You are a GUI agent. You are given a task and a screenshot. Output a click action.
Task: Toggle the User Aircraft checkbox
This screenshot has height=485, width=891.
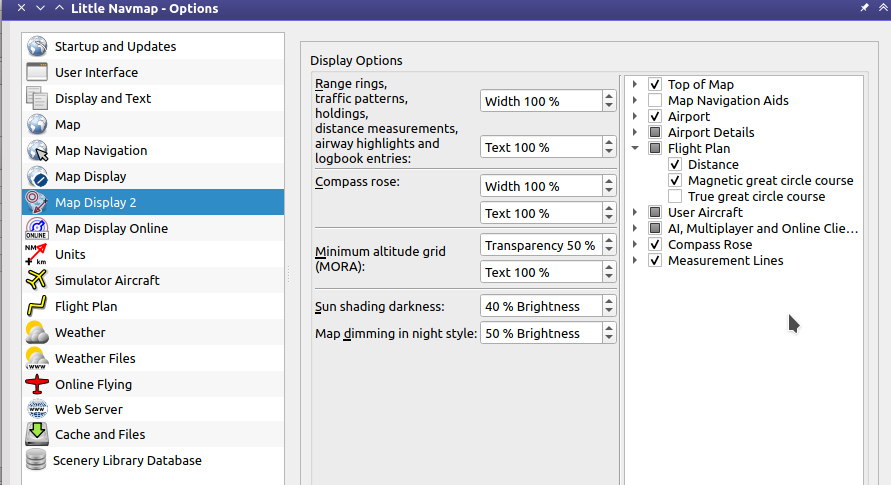pos(655,212)
